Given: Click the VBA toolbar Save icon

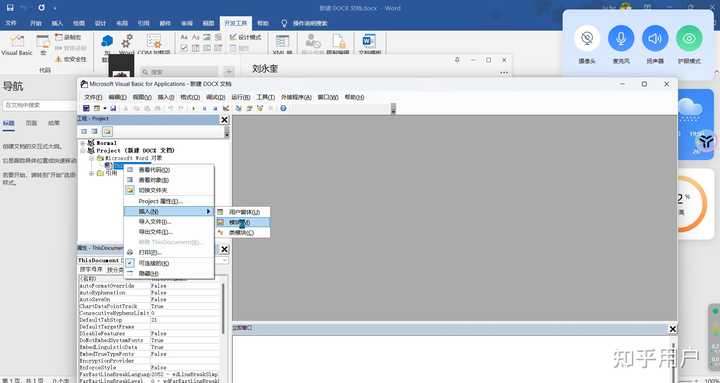Looking at the screenshot, I should point(113,108).
